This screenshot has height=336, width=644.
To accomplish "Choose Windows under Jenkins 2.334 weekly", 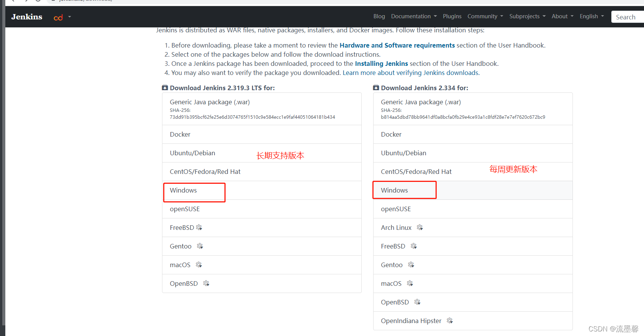I will click(x=473, y=190).
